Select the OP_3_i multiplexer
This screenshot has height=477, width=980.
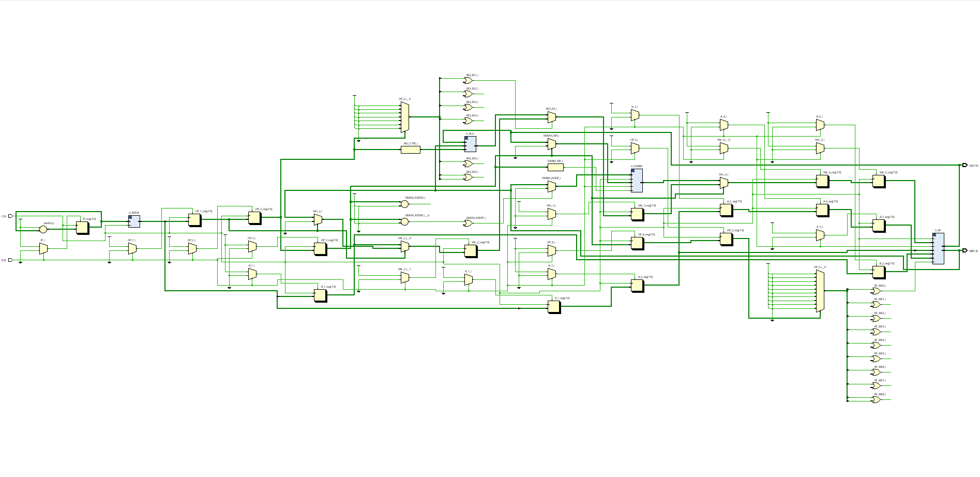pos(252,247)
